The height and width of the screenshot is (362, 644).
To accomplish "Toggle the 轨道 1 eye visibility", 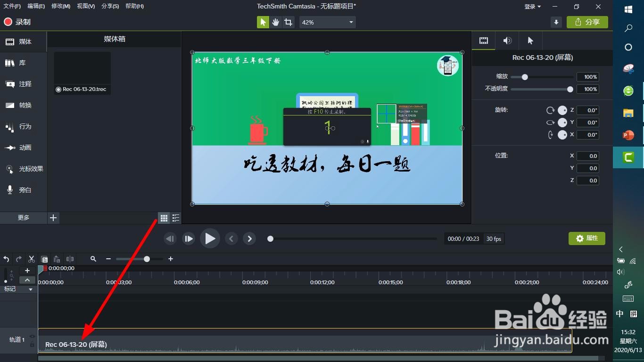I will point(32,336).
